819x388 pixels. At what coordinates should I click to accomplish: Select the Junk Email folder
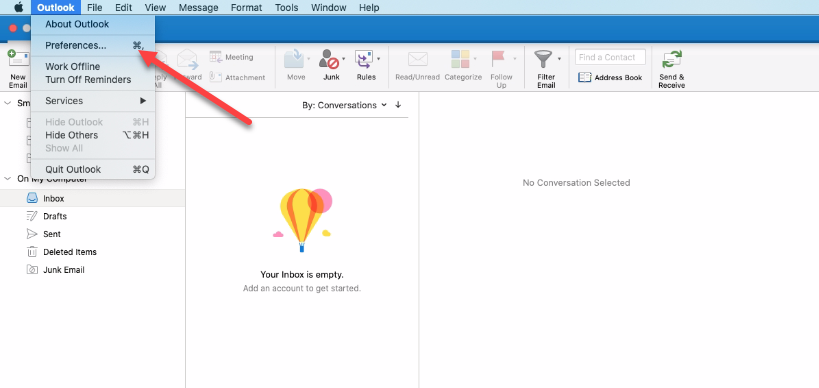click(x=92, y=270)
